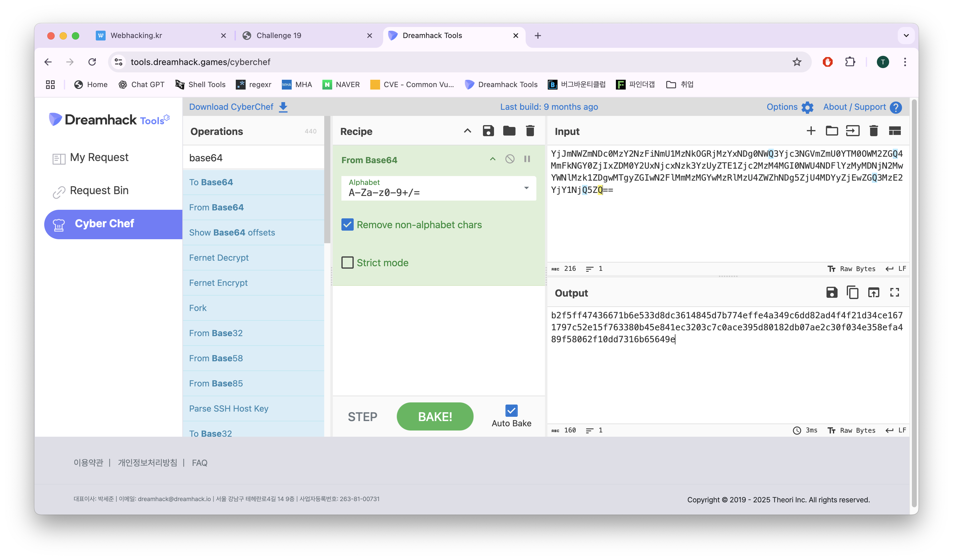The height and width of the screenshot is (560, 953).
Task: Save the recipe with the floppy icon
Action: (x=488, y=131)
